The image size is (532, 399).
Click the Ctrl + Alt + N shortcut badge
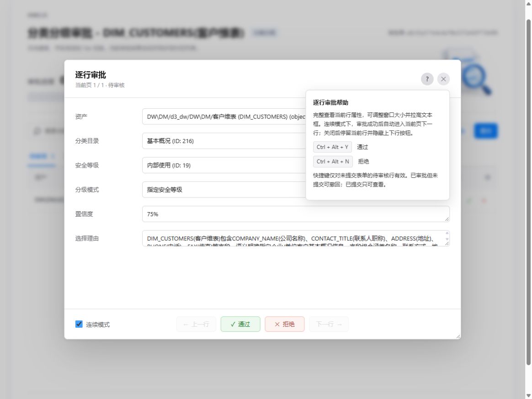[333, 161]
